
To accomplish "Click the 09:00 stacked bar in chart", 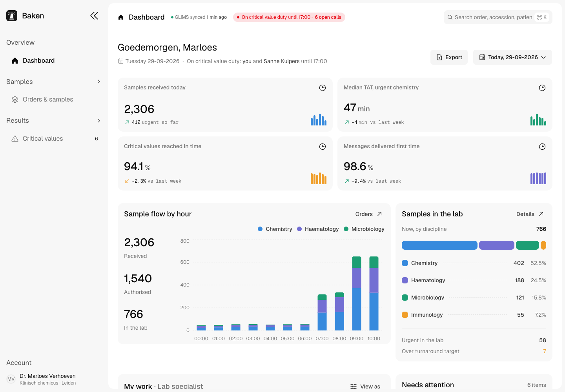I will 357,293.
